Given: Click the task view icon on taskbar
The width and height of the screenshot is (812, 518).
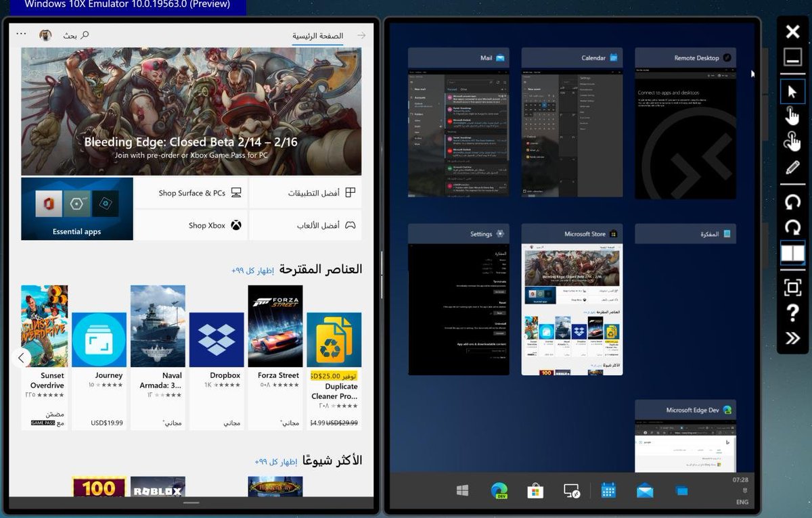Looking at the screenshot, I should pos(681,491).
